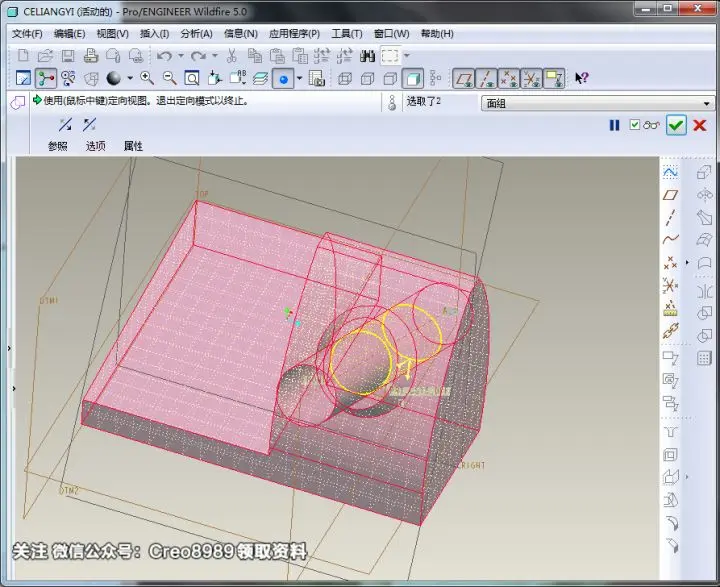Toggle datum planes display on or off
Screen dimensions: 720x587
tap(463, 79)
